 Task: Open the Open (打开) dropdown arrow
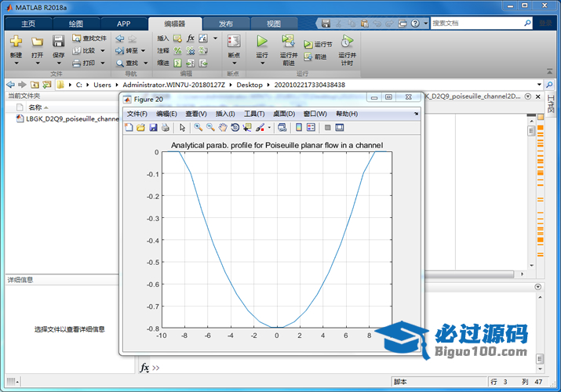pos(38,64)
